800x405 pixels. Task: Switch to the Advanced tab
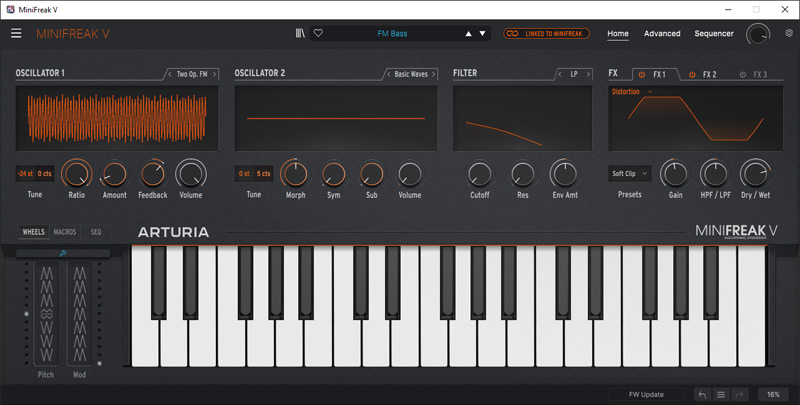click(x=662, y=33)
